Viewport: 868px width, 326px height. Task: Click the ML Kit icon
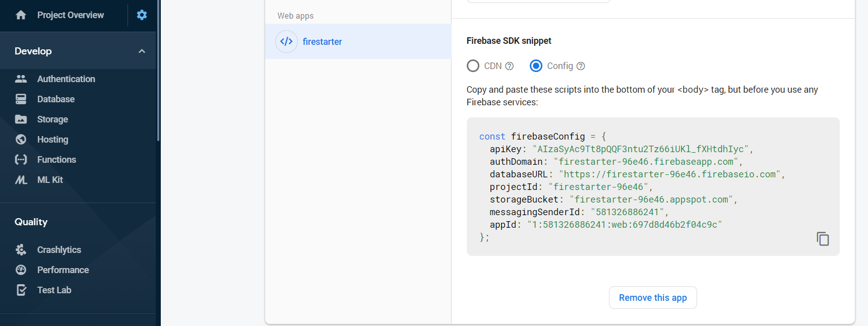coord(21,180)
